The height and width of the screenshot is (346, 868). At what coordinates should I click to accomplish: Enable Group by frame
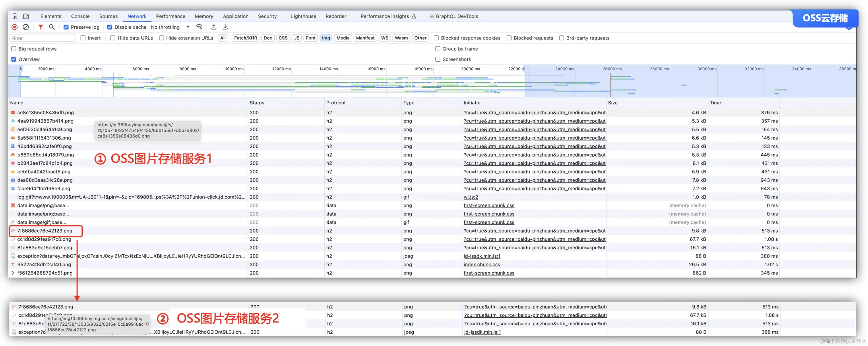pos(438,49)
